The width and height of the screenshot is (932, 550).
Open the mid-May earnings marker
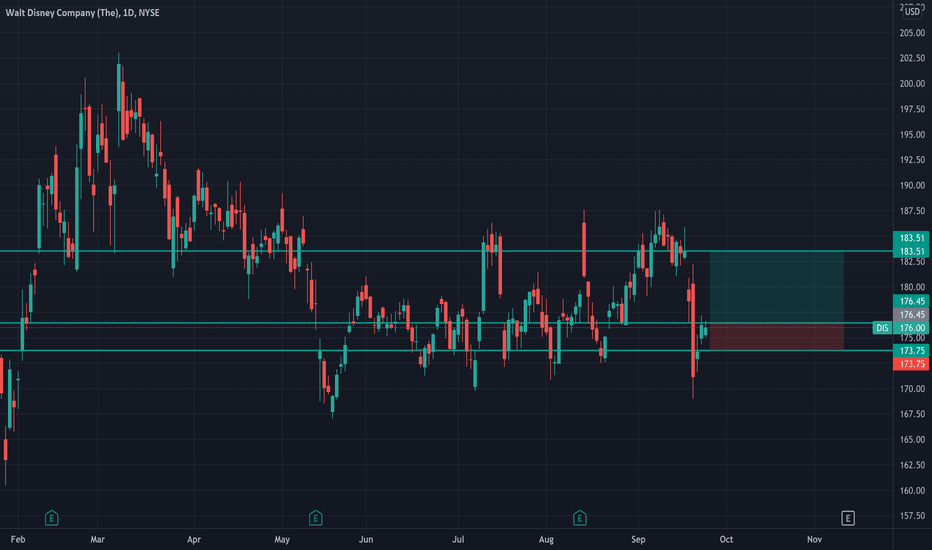coord(316,518)
